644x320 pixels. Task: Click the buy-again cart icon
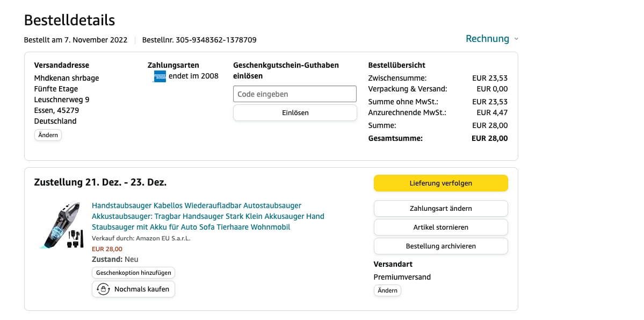coord(103,289)
